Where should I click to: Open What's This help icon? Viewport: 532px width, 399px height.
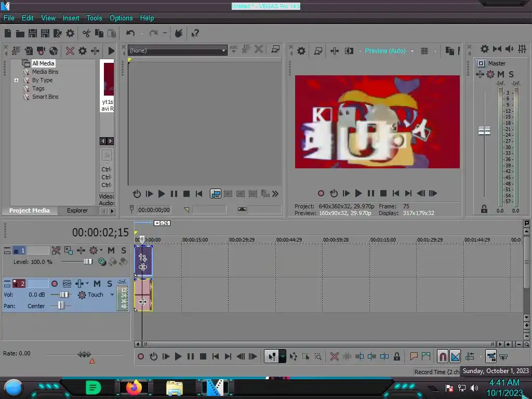pos(195,33)
